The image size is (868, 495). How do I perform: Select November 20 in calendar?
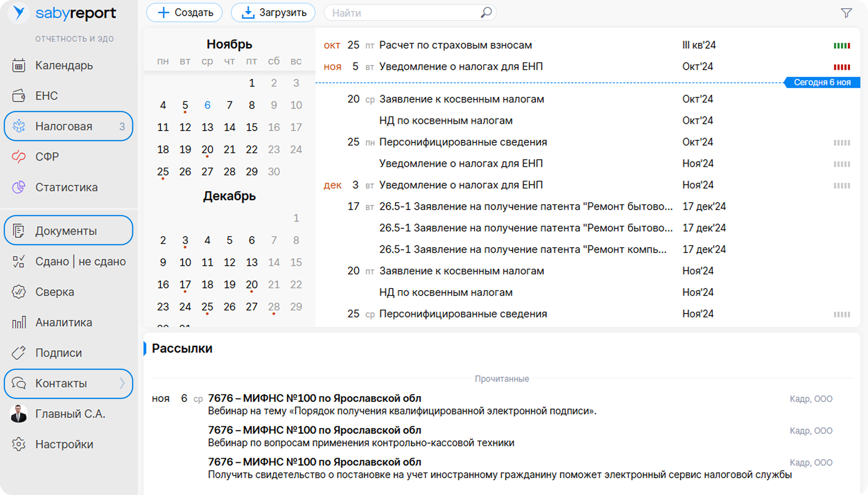coord(207,150)
